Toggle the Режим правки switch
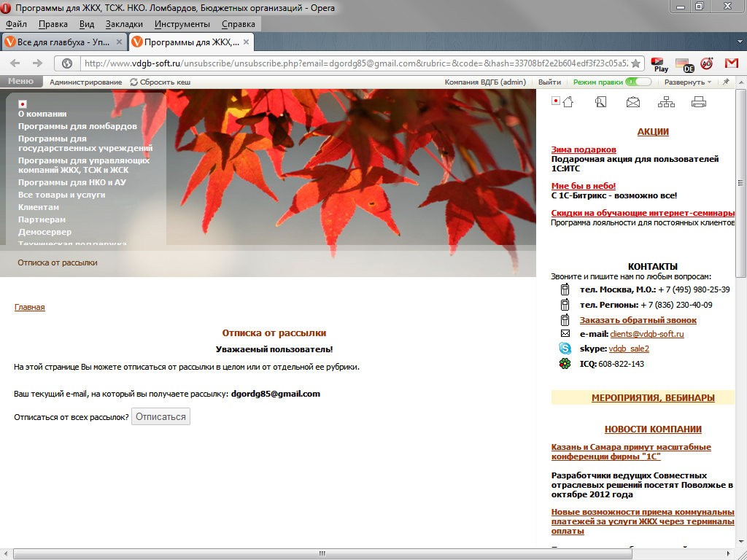The width and height of the screenshot is (747, 560). click(638, 82)
